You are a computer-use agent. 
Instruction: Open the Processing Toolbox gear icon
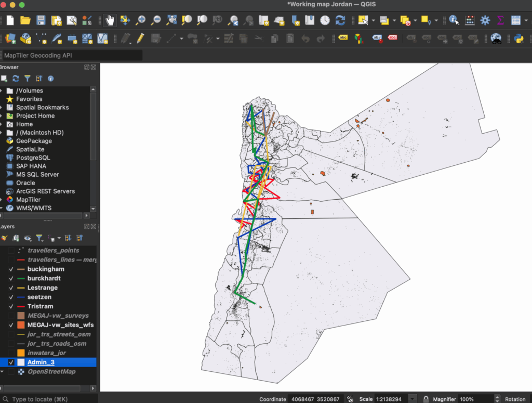coord(485,20)
